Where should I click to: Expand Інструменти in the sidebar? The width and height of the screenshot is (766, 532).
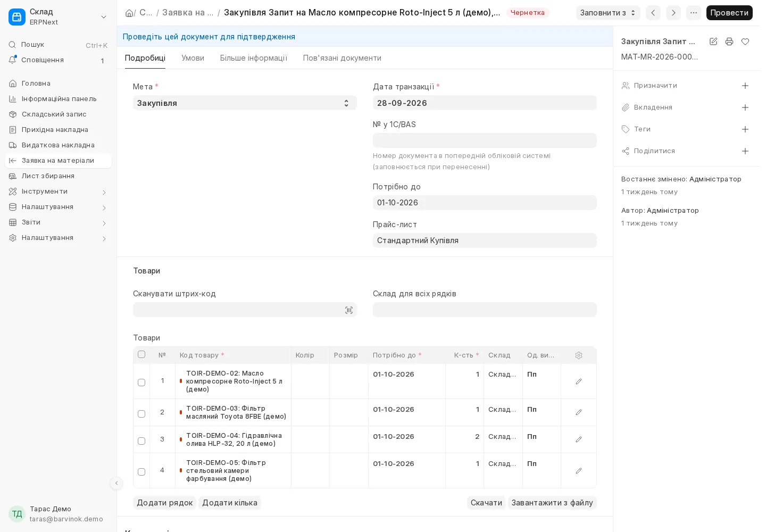click(58, 192)
